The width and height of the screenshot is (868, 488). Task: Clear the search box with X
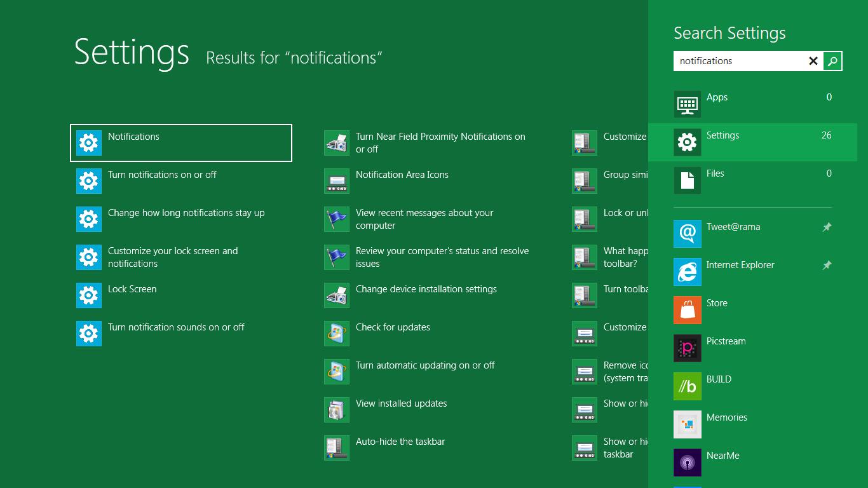tap(813, 61)
